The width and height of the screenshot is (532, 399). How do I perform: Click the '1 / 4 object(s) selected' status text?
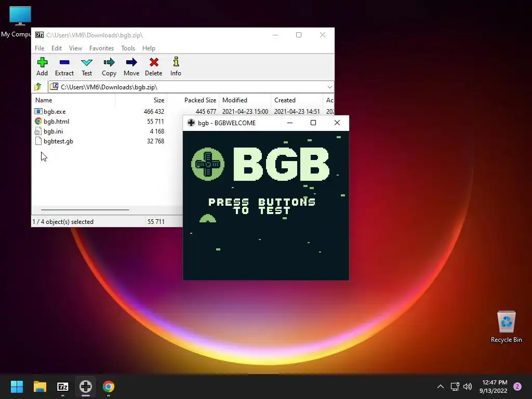point(63,221)
